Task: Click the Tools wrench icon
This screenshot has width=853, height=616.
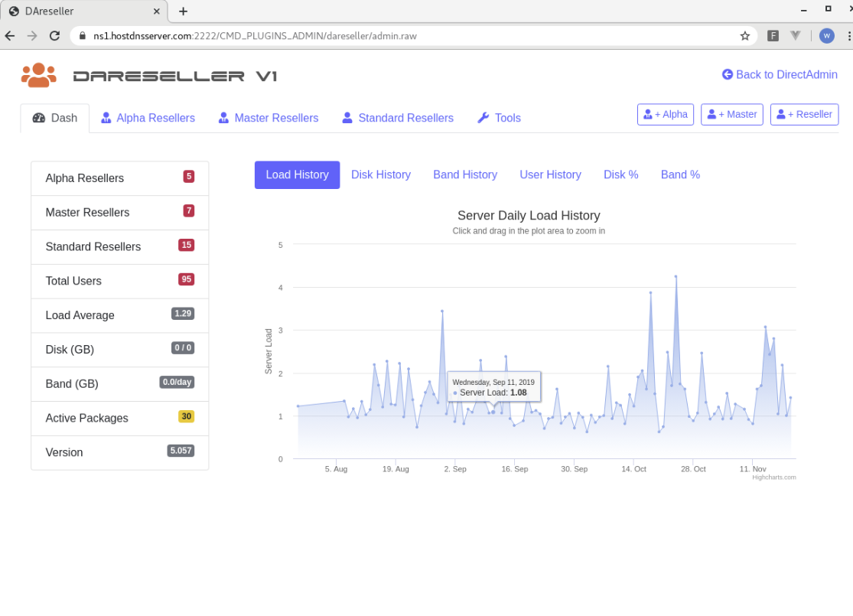Action: (x=483, y=118)
